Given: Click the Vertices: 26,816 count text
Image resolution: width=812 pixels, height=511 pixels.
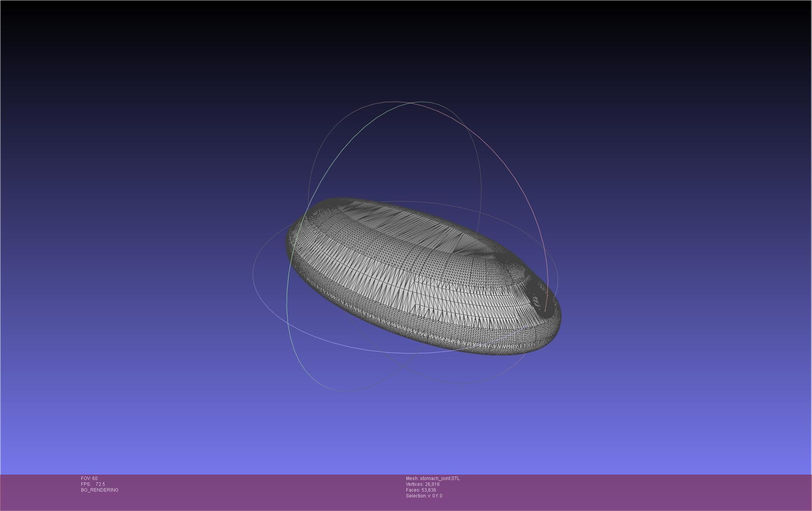Looking at the screenshot, I should (422, 484).
